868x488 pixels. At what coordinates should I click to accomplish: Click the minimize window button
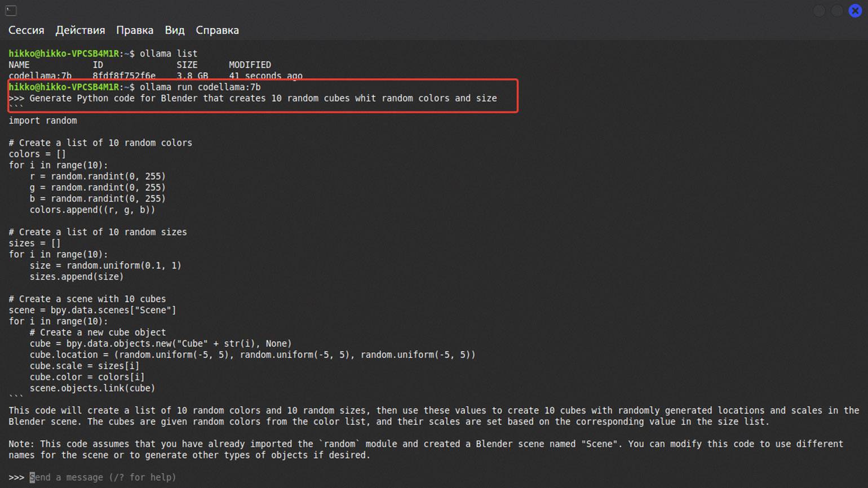click(819, 11)
